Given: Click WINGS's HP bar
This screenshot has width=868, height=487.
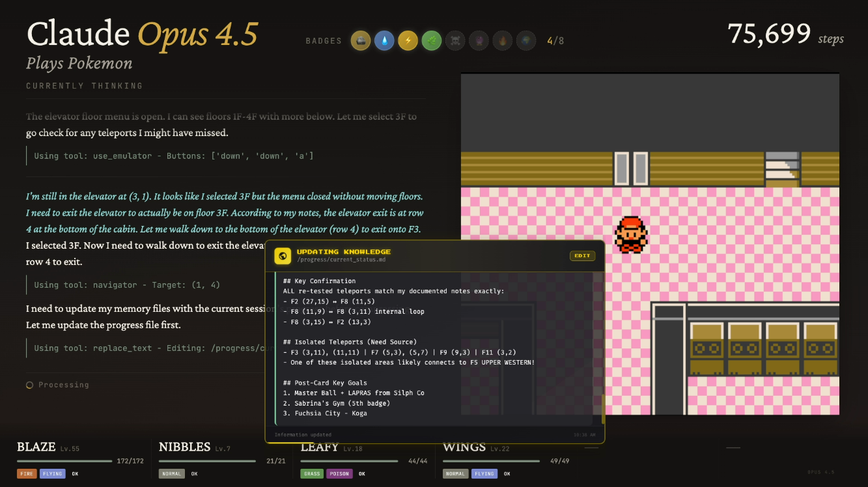Looking at the screenshot, I should pyautogui.click(x=491, y=461).
